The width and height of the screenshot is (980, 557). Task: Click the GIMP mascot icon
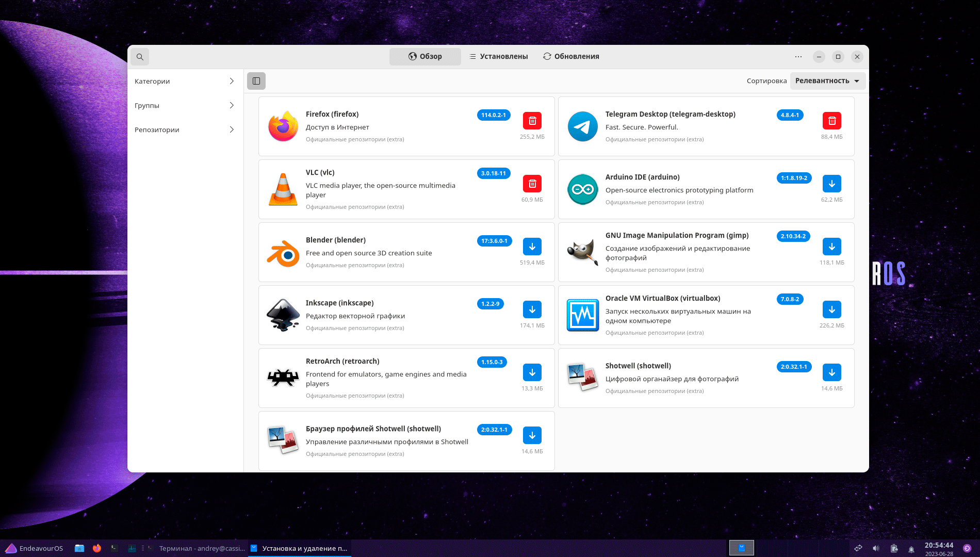click(x=583, y=252)
